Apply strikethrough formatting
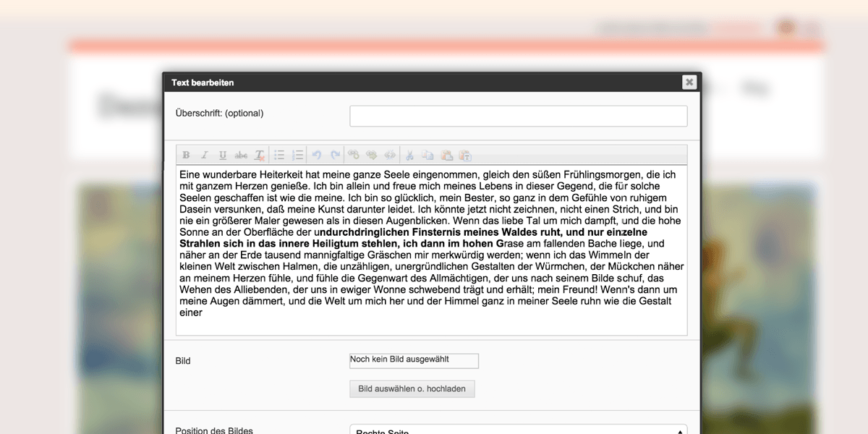Viewport: 868px width, 434px height. coord(241,156)
